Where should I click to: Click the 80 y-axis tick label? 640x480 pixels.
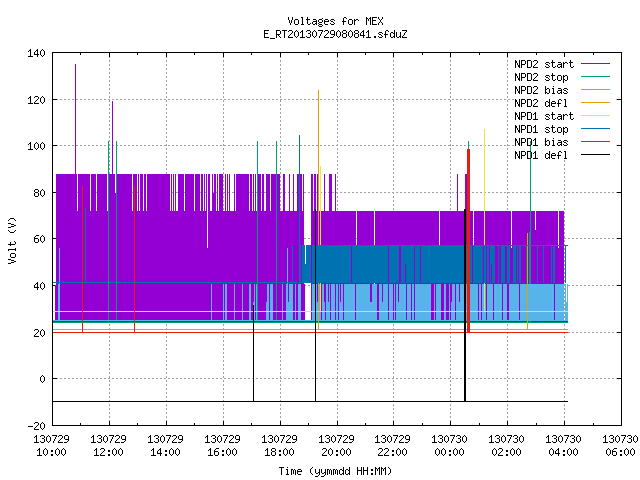(39, 193)
